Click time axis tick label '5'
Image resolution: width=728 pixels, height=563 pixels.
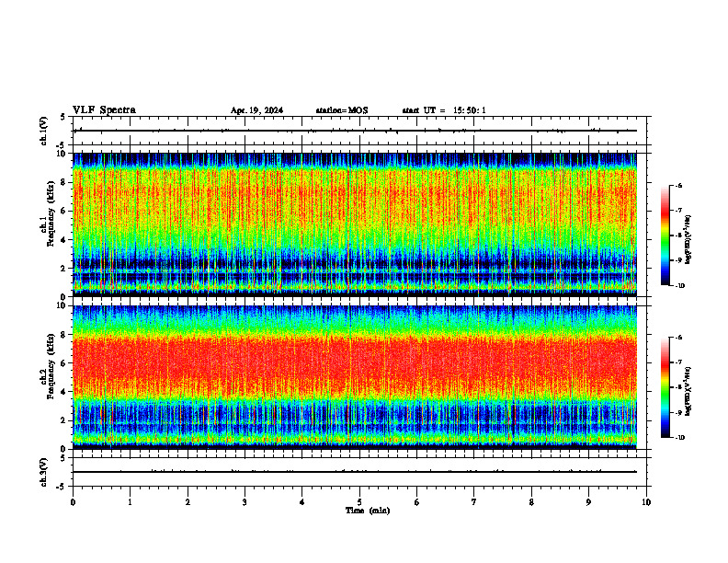359,502
